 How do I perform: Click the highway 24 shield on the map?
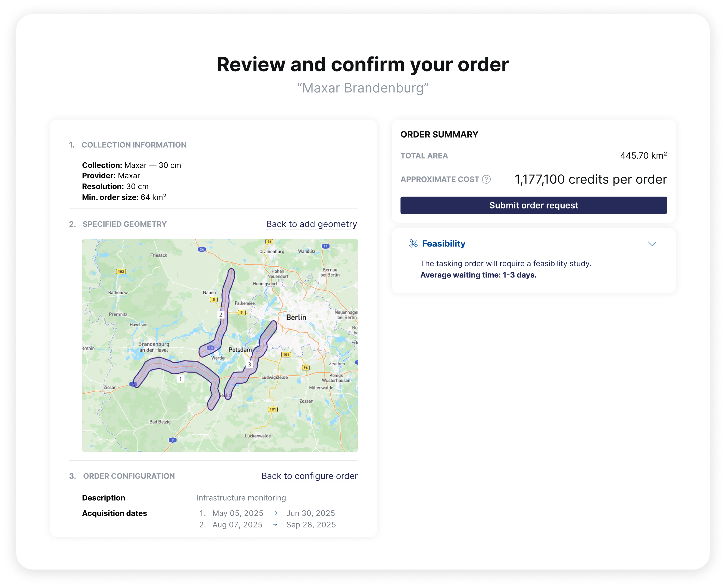click(x=202, y=249)
